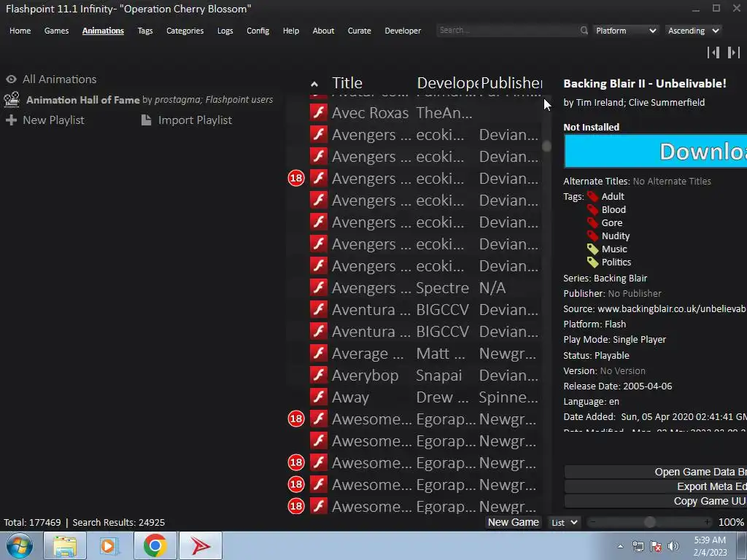Image resolution: width=747 pixels, height=560 pixels.
Task: Click Copy Game UUID button
Action: pyautogui.click(x=656, y=501)
